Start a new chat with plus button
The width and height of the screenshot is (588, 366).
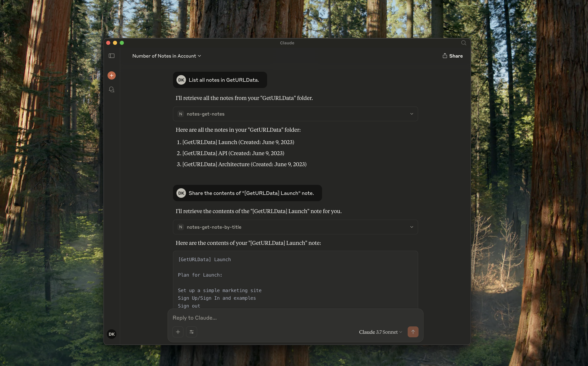111,75
